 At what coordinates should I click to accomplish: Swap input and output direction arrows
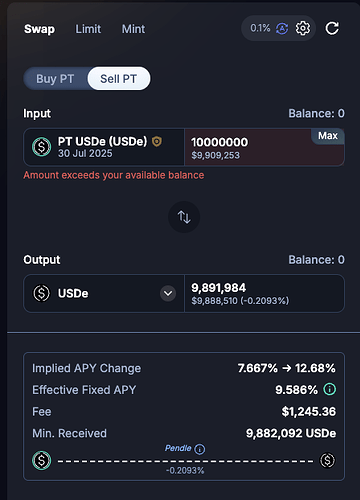point(184,217)
